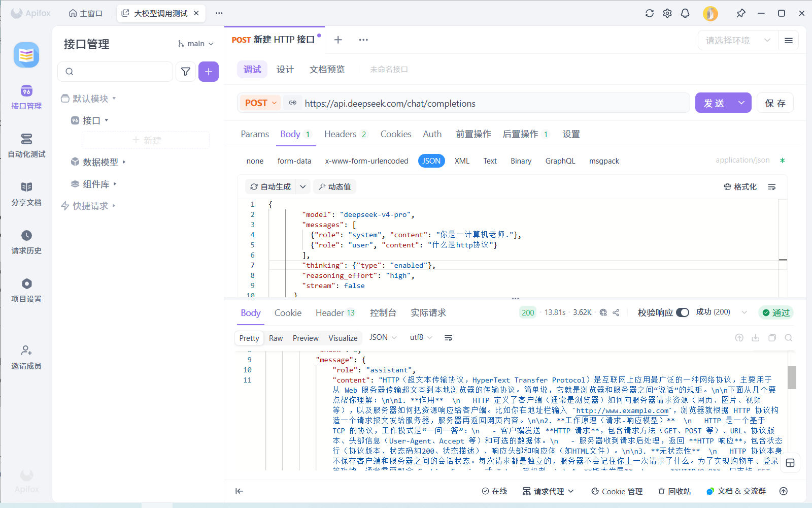Image resolution: width=812 pixels, height=508 pixels.
Task: Open the response JSON format dropdown
Action: click(x=383, y=337)
